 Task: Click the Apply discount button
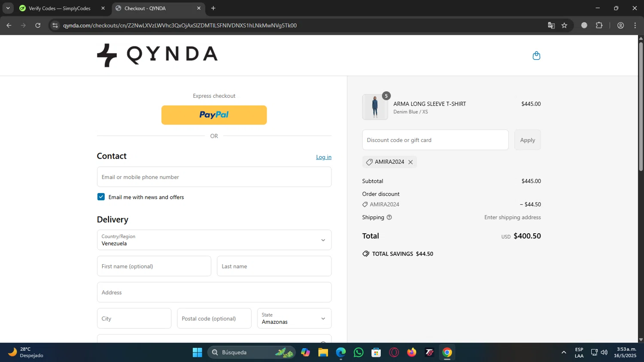tap(528, 140)
